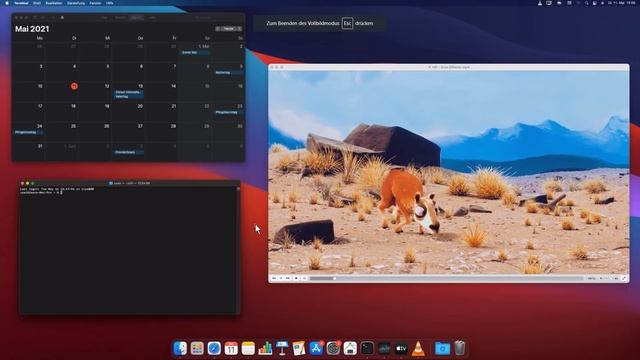Go to next month in Calendar
The height and width of the screenshot is (360, 640).
point(239,29)
